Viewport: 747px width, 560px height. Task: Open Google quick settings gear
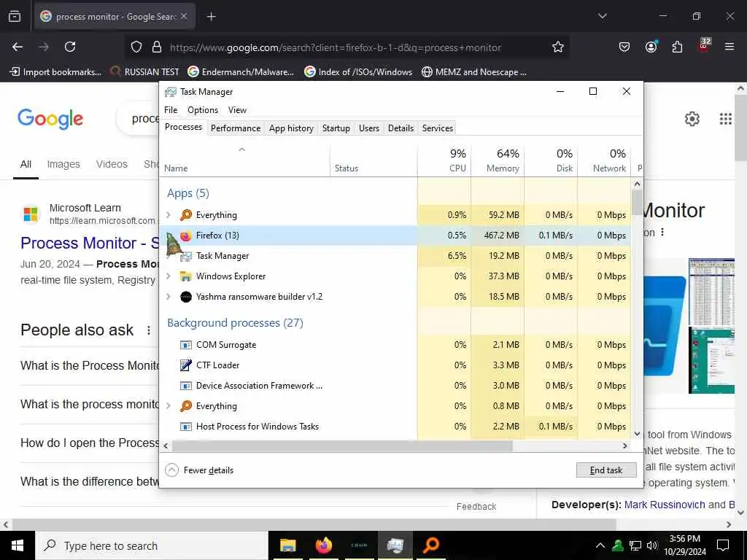point(692,119)
